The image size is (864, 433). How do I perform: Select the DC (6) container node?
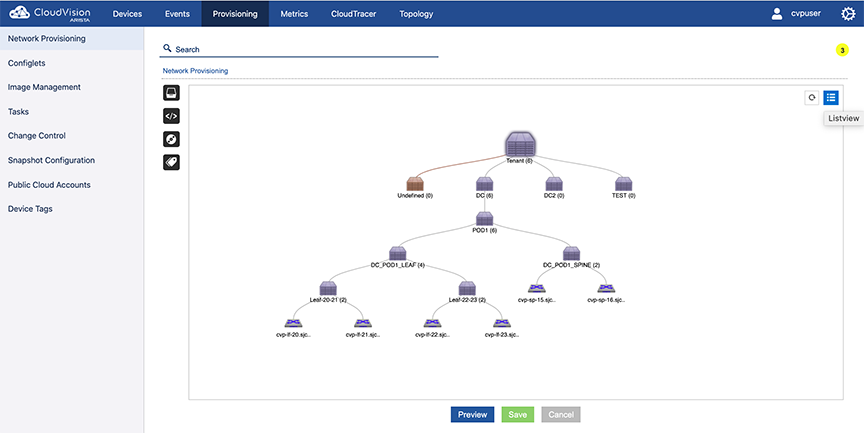pyautogui.click(x=484, y=184)
